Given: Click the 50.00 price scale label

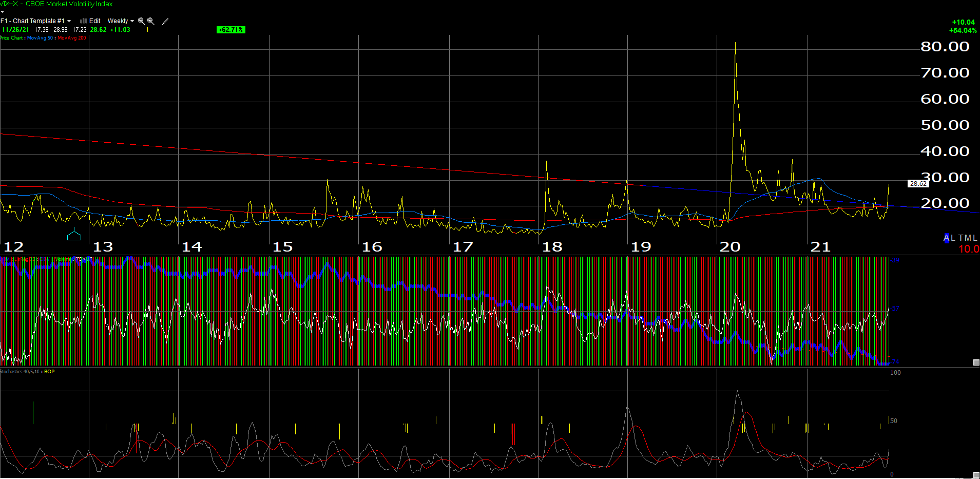Looking at the screenshot, I should [945, 125].
